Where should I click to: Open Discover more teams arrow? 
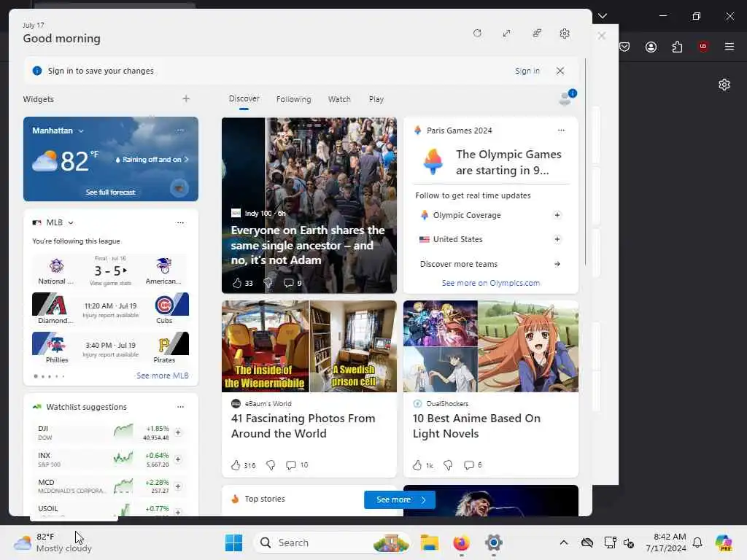(x=557, y=264)
